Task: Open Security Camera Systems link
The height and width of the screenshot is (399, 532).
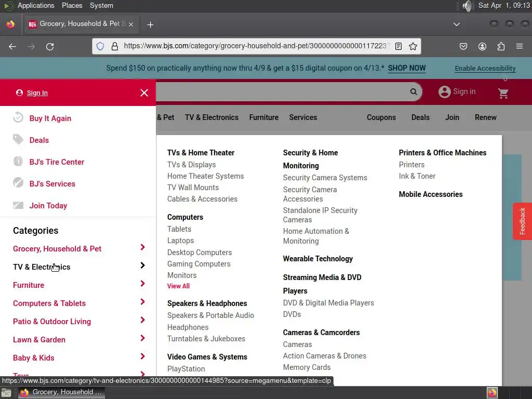Action: (325, 178)
